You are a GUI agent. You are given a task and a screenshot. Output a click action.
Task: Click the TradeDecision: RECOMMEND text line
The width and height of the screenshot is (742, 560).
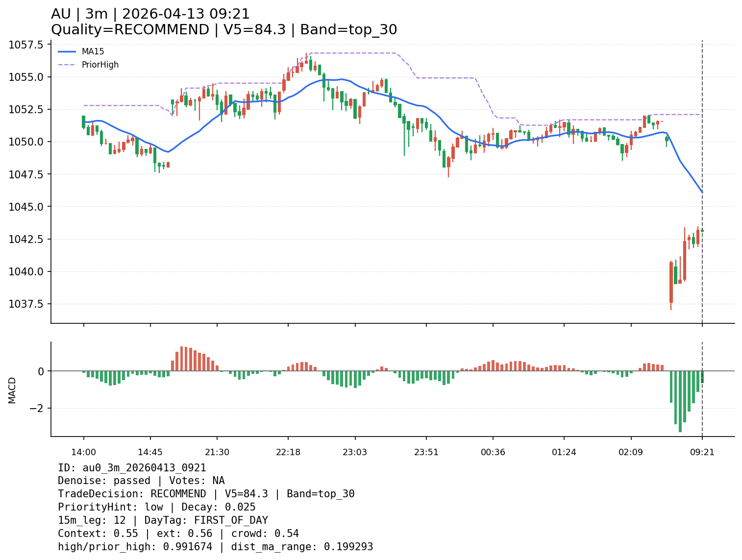click(206, 494)
